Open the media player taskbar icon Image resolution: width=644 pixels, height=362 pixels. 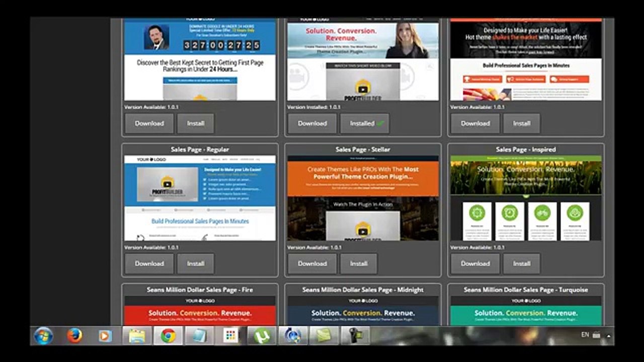coord(106,335)
